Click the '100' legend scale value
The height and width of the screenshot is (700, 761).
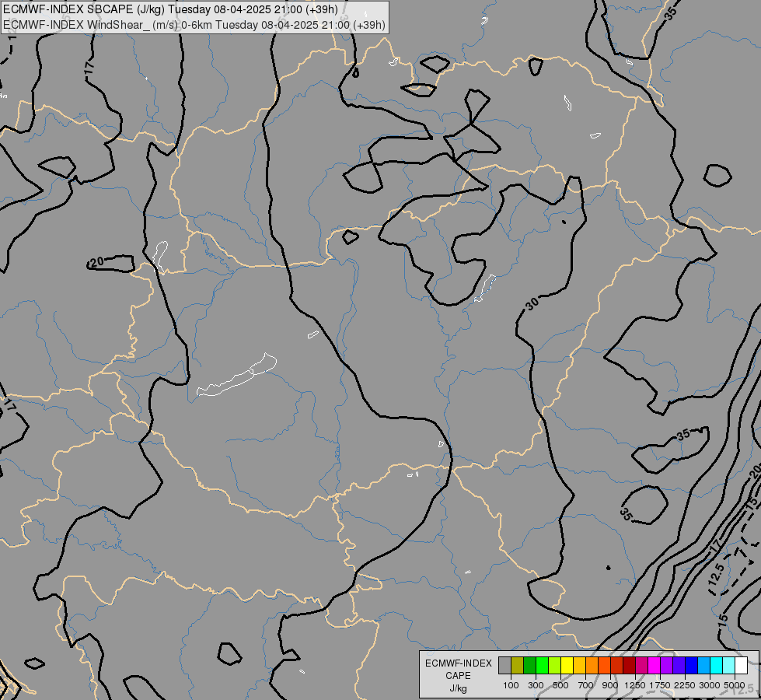click(511, 685)
